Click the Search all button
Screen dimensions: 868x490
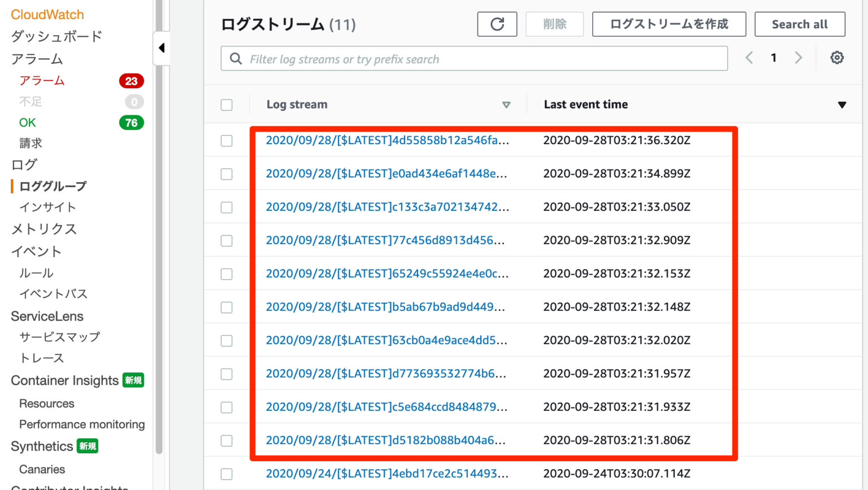[x=800, y=24]
